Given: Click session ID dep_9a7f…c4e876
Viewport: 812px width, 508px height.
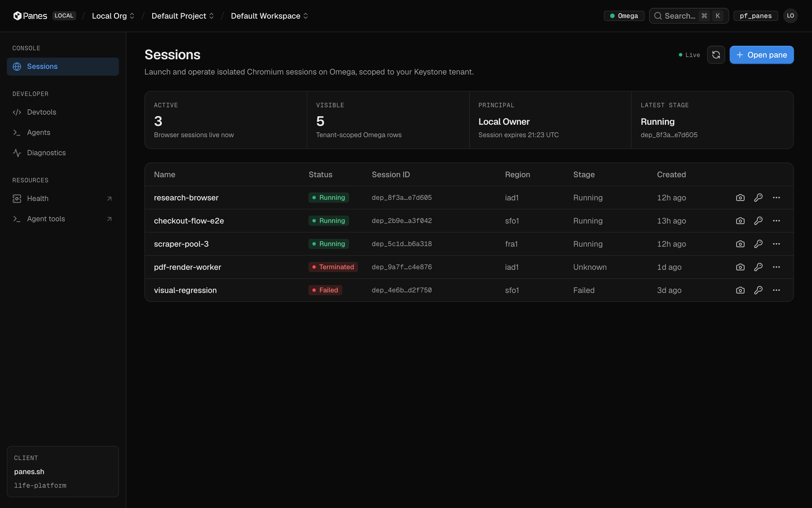Looking at the screenshot, I should (x=402, y=267).
